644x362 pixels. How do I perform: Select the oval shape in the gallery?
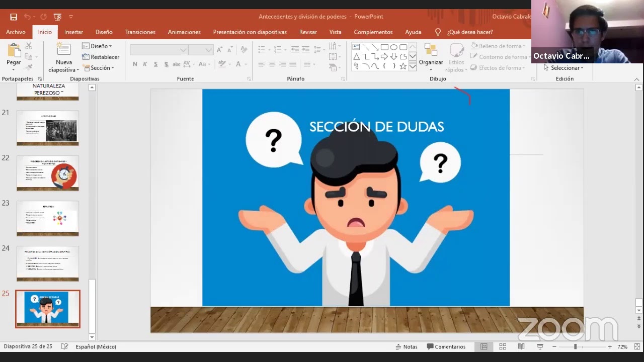tap(394, 47)
